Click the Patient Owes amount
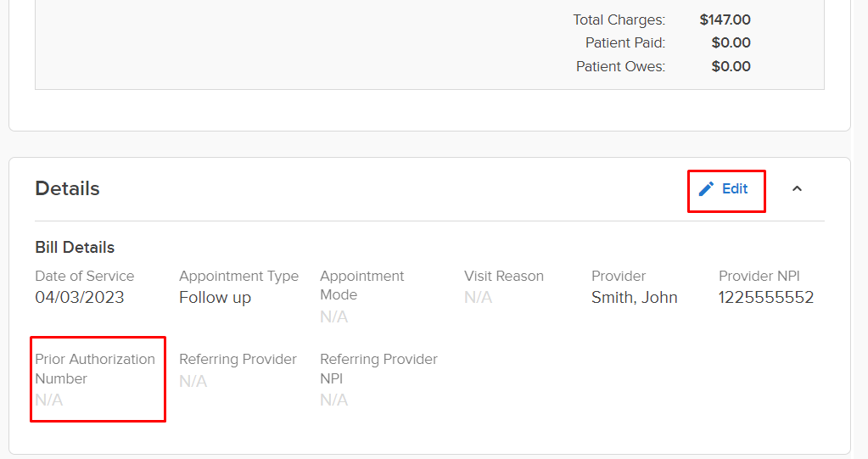 [x=731, y=66]
